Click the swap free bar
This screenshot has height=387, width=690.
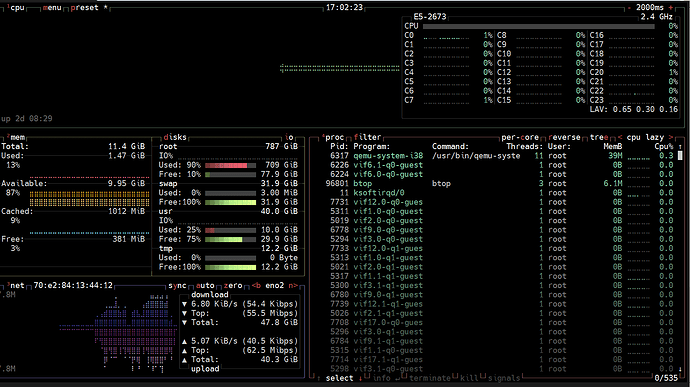click(x=231, y=202)
